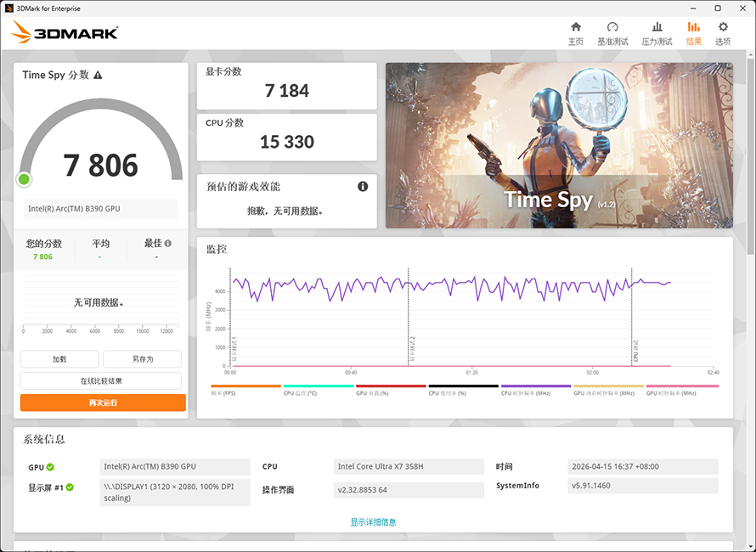
Task: Click the Intel Core Ultra X7 358H field
Action: 409,467
